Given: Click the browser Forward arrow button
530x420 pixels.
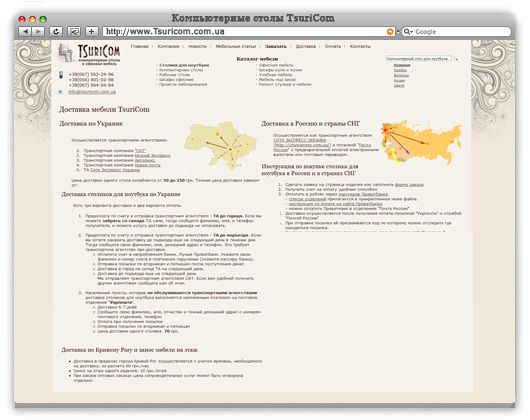Looking at the screenshot, I should (x=38, y=31).
